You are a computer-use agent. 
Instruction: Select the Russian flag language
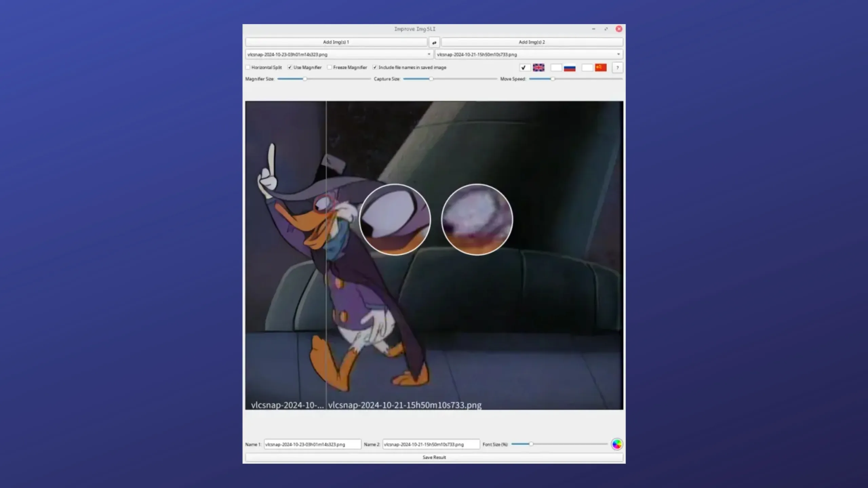(x=570, y=68)
